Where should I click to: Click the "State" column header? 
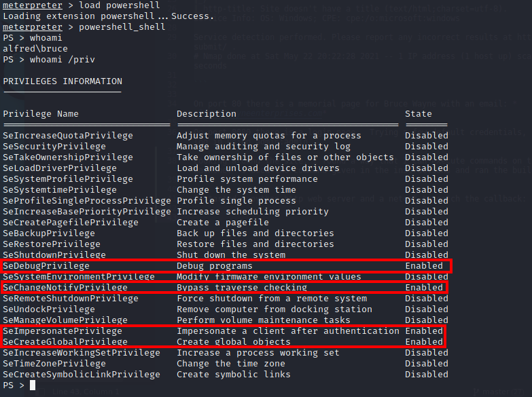tap(419, 114)
